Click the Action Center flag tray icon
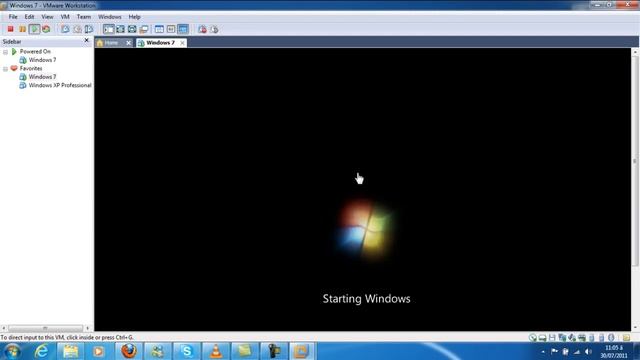The height and width of the screenshot is (360, 640). tap(554, 351)
